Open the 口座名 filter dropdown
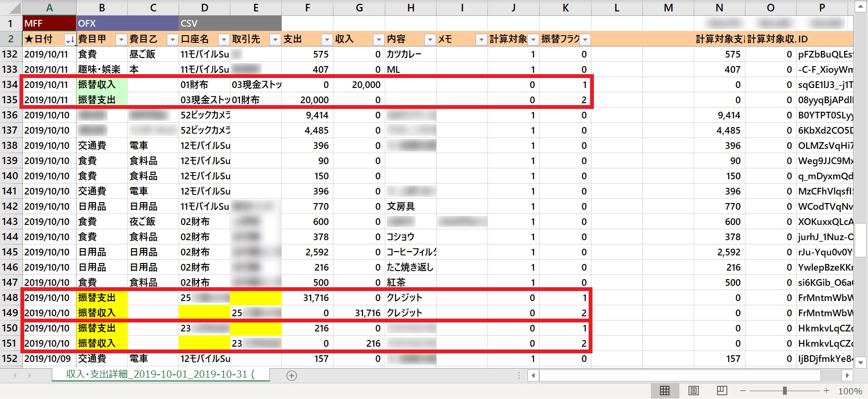The width and height of the screenshot is (868, 399). click(x=224, y=39)
